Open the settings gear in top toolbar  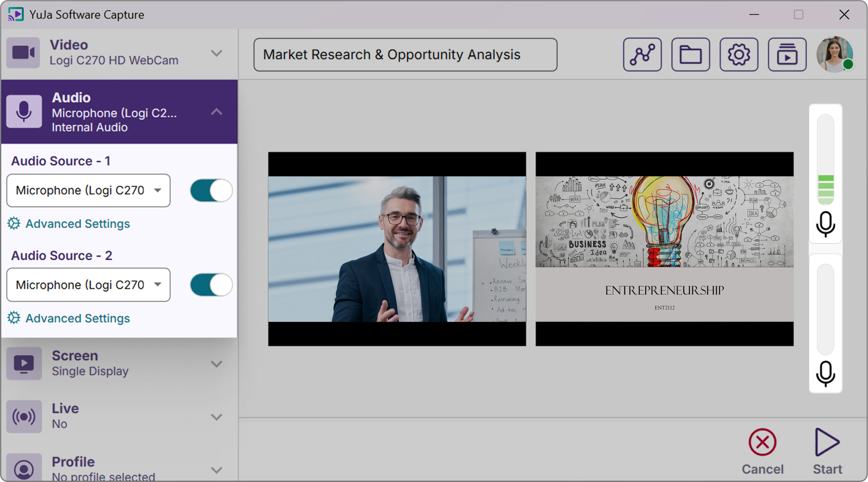pos(739,54)
